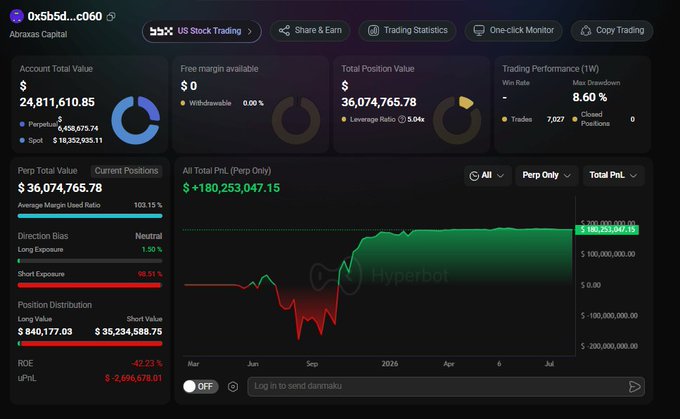
Task: Open the All time range dropdown
Action: coord(487,175)
